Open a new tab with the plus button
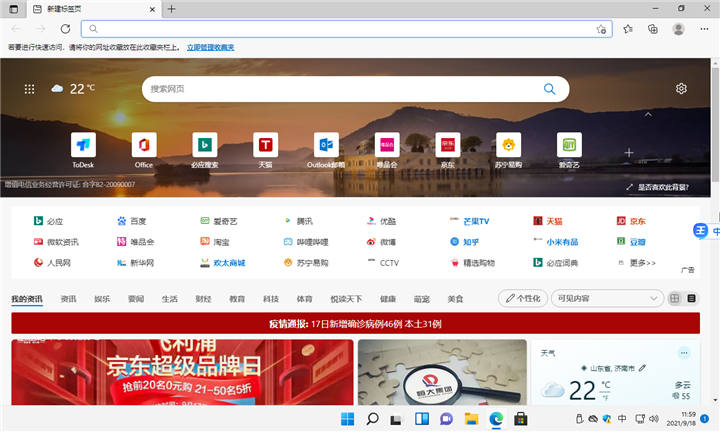720x432 pixels. 171,9
